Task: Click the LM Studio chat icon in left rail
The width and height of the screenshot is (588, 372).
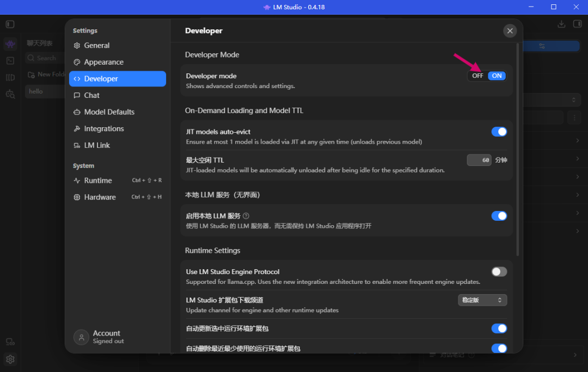Action: click(10, 44)
